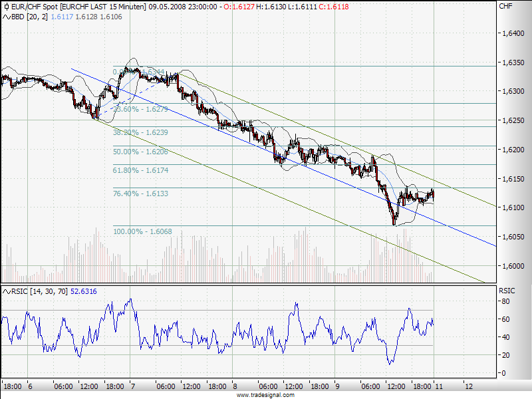
Task: Click the date 6 on time axis
Action: pyautogui.click(x=30, y=386)
